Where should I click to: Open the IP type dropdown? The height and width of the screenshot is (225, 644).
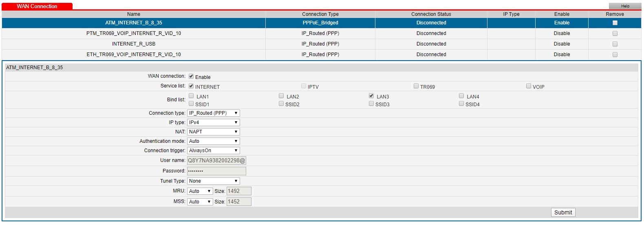[x=214, y=122]
